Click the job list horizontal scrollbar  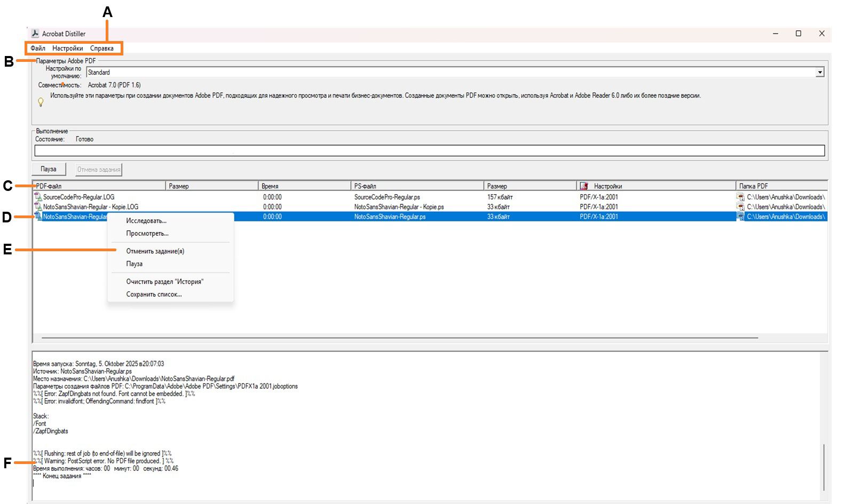[400, 338]
